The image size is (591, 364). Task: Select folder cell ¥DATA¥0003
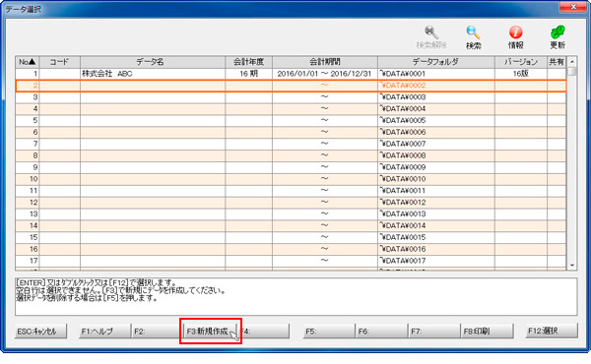tap(436, 97)
